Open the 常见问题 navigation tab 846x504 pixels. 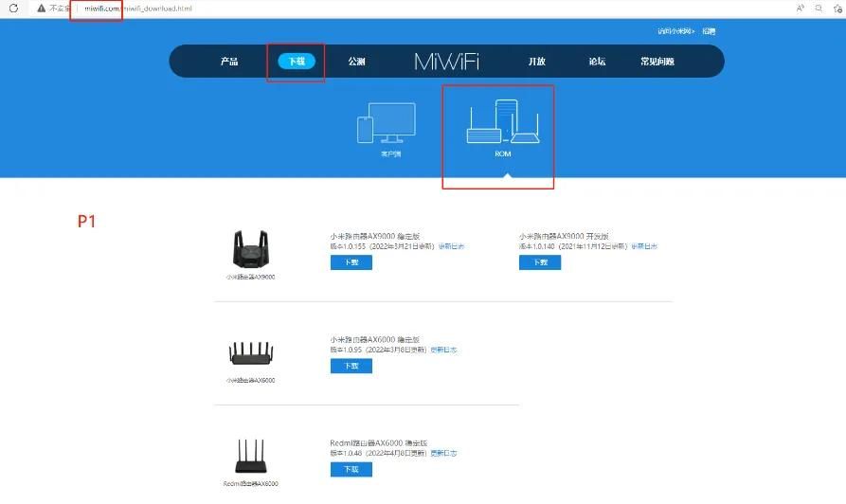[657, 62]
